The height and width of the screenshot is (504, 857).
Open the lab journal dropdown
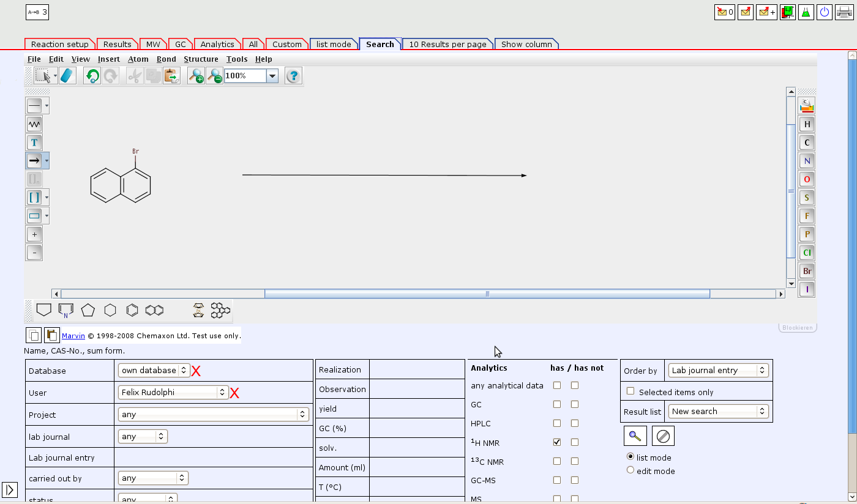tap(143, 436)
